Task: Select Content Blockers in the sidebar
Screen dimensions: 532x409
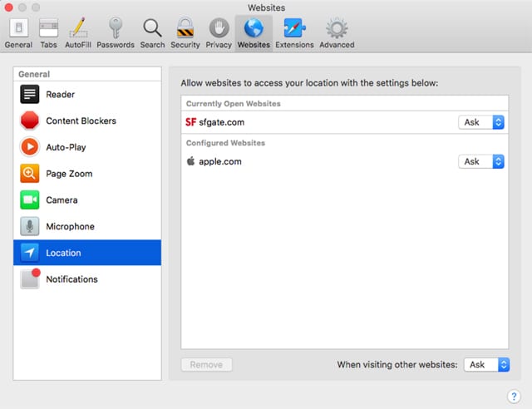Action: pos(87,121)
